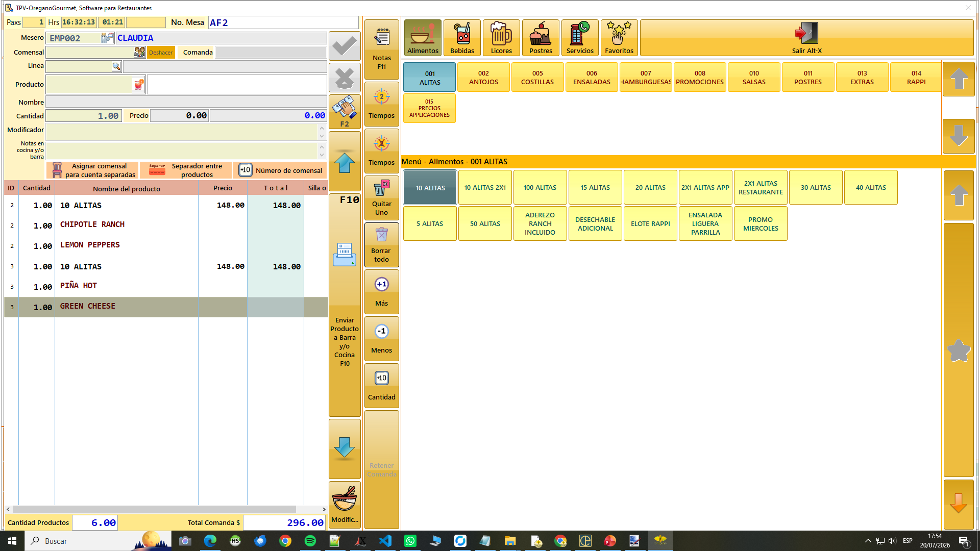The image size is (980, 551).
Task: Expand Modificador field down arrow
Action: pyautogui.click(x=322, y=136)
